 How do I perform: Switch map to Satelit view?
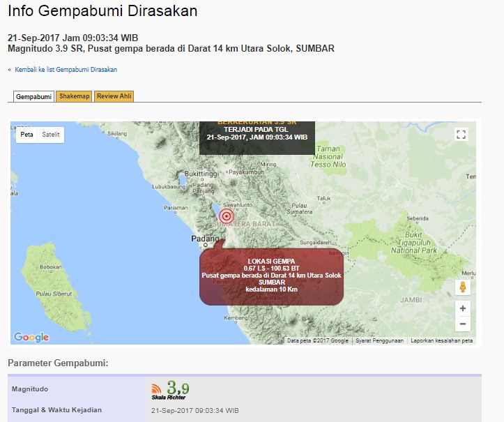coord(51,135)
